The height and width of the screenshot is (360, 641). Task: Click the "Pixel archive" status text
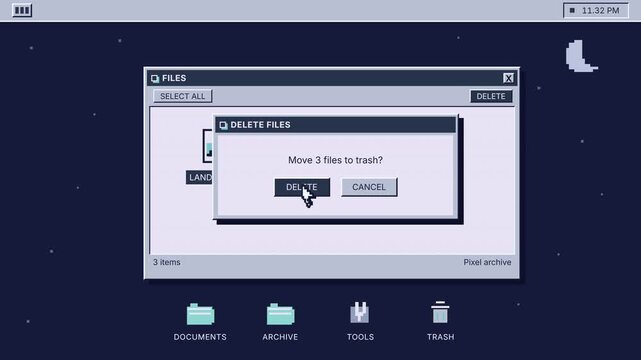(487, 262)
